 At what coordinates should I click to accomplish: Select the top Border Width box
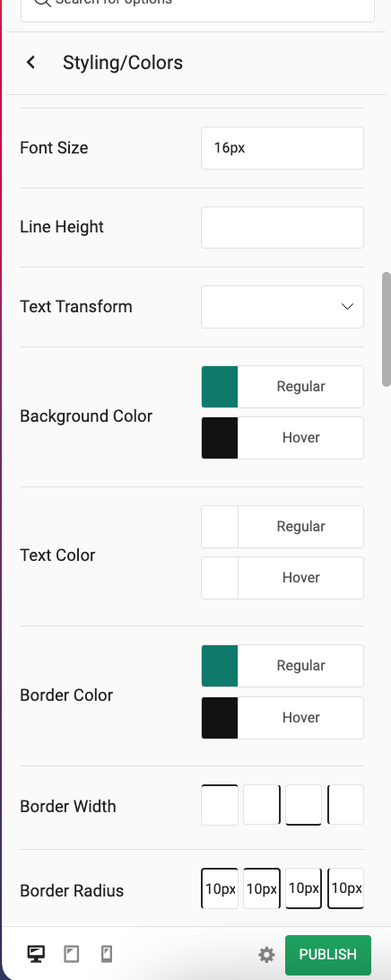click(219, 805)
